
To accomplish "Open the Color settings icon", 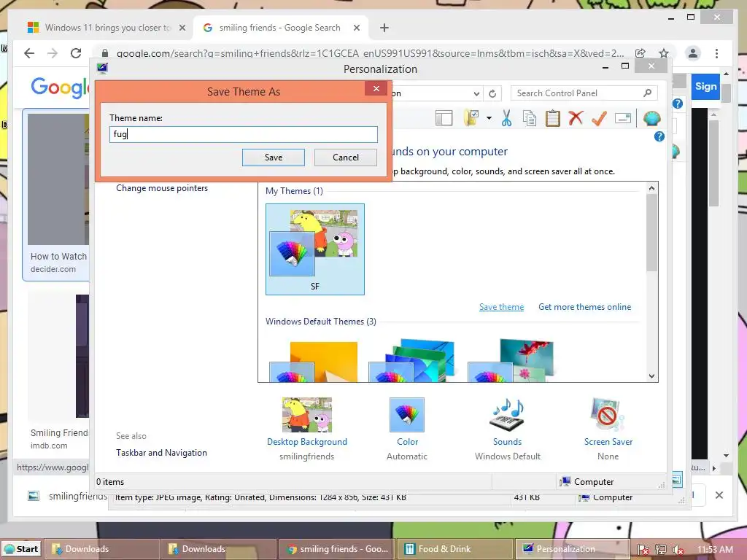I will click(407, 415).
